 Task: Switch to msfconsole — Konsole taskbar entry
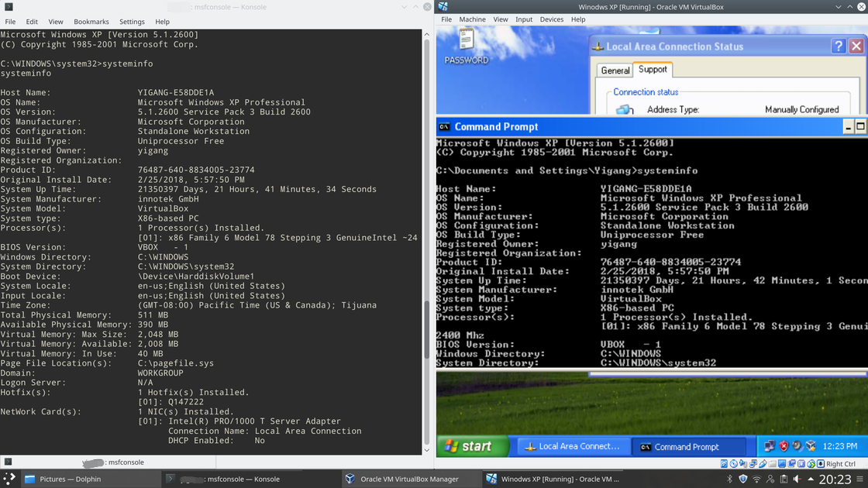tap(232, 479)
